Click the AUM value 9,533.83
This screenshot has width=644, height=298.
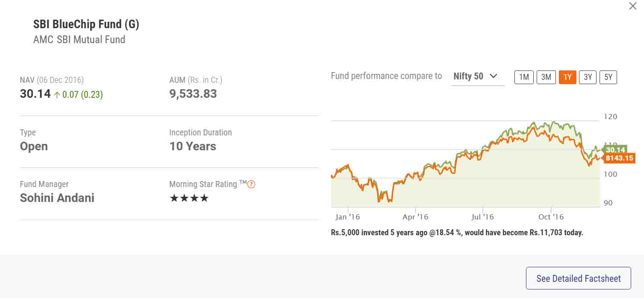[x=193, y=94]
